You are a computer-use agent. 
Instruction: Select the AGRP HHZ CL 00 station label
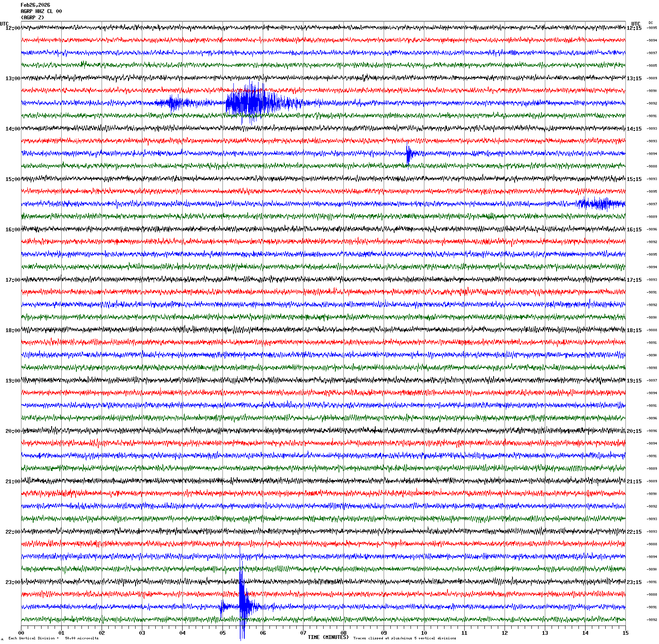[x=41, y=11]
